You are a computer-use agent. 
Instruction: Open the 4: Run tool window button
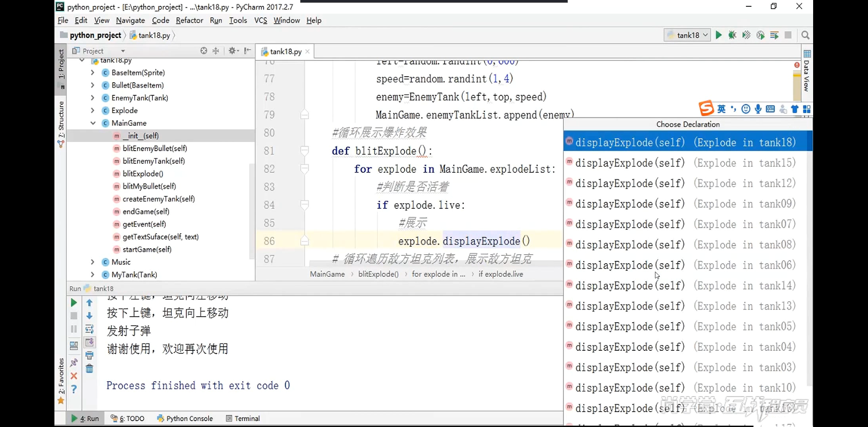click(x=85, y=418)
